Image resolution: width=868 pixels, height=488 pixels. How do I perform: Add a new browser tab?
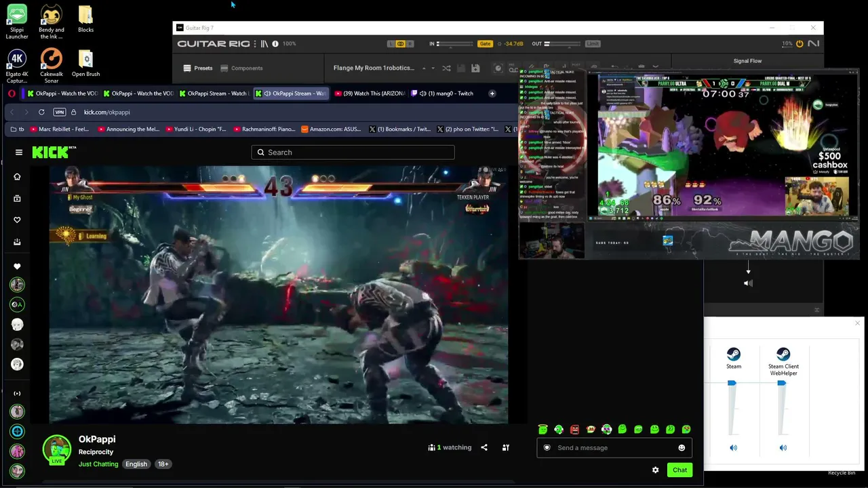[x=492, y=94]
